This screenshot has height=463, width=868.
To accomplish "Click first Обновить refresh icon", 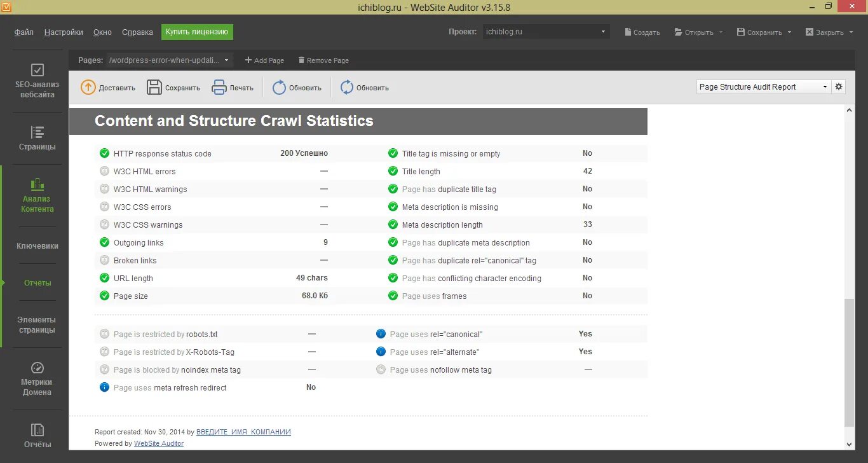I will click(279, 88).
